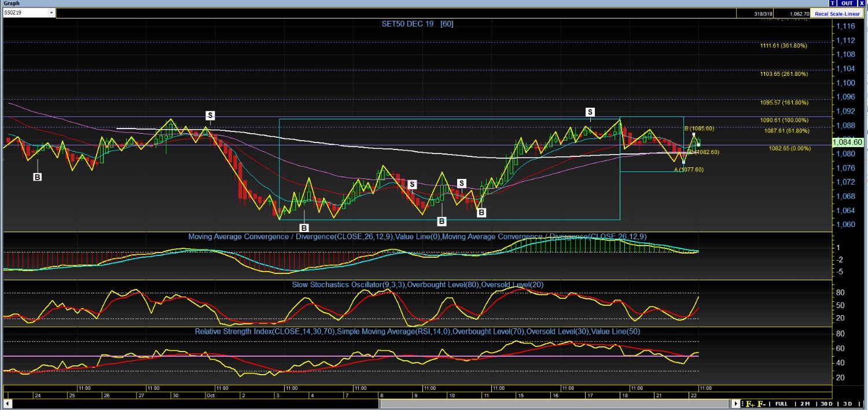Click the 1111.61 (361.80%) Fibonacci label
868x410 pixels.
click(784, 45)
